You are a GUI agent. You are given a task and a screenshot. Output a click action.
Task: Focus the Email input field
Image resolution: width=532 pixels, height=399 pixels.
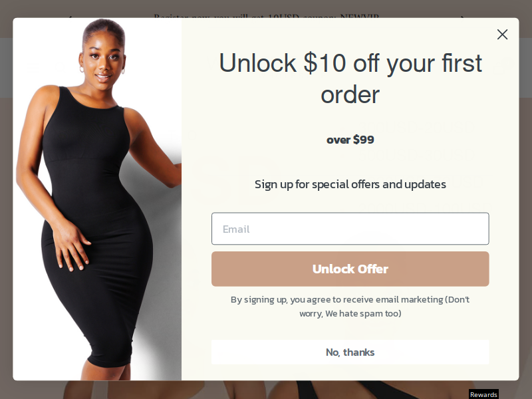(x=350, y=229)
